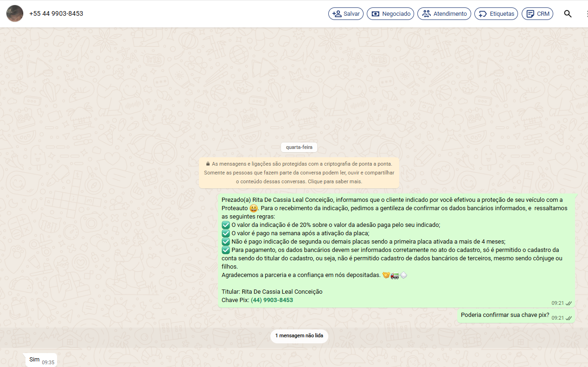Open Etiquetas tag button
588x367 pixels.
coord(496,14)
